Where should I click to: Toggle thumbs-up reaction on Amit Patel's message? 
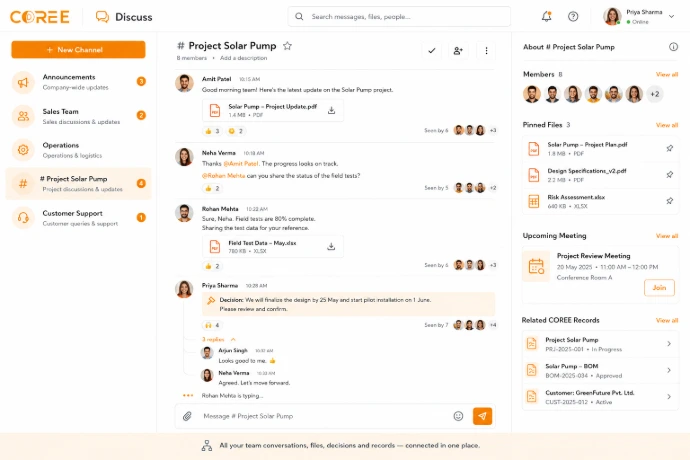point(212,131)
